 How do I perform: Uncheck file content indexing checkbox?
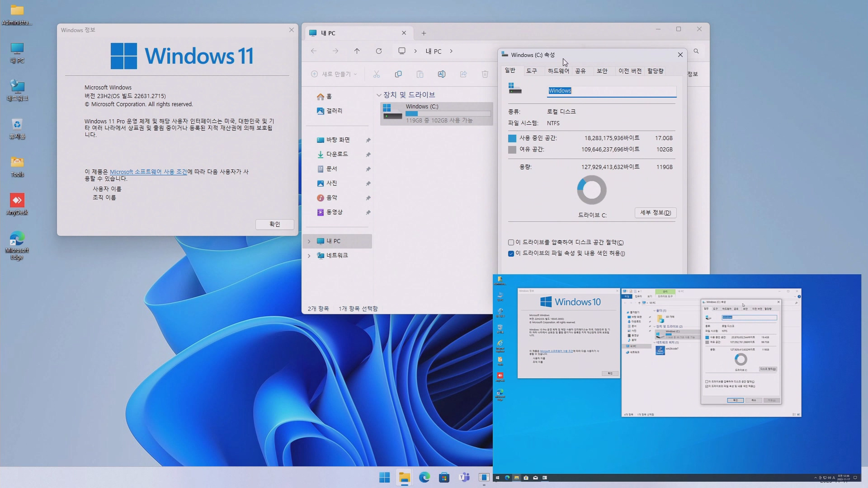pos(511,253)
